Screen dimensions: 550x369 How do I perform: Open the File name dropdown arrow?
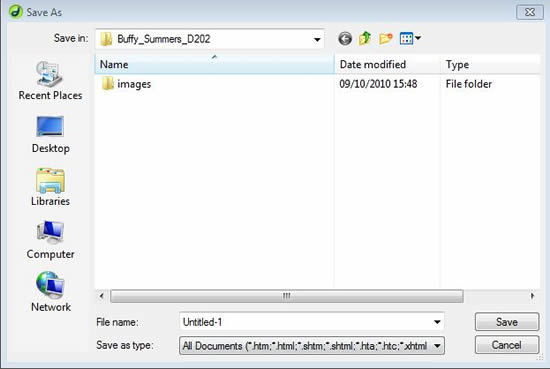point(437,322)
